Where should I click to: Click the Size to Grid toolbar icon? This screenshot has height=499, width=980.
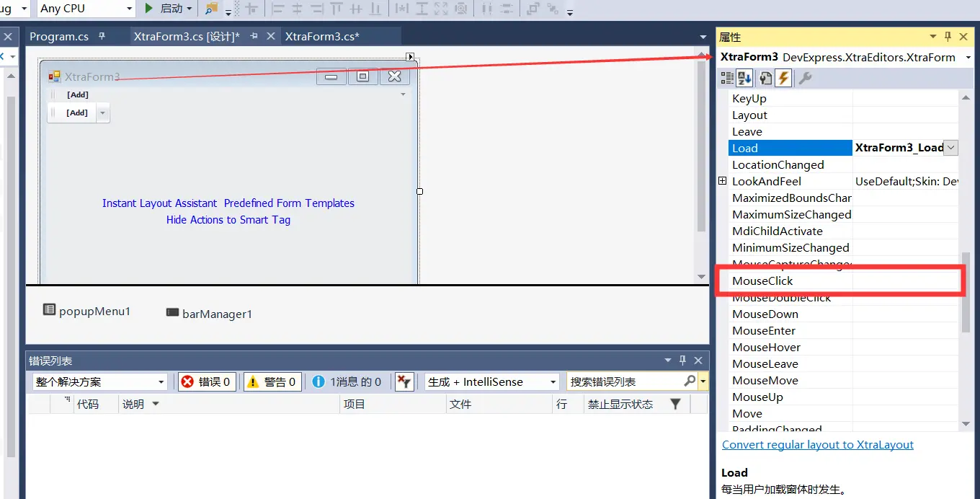460,9
